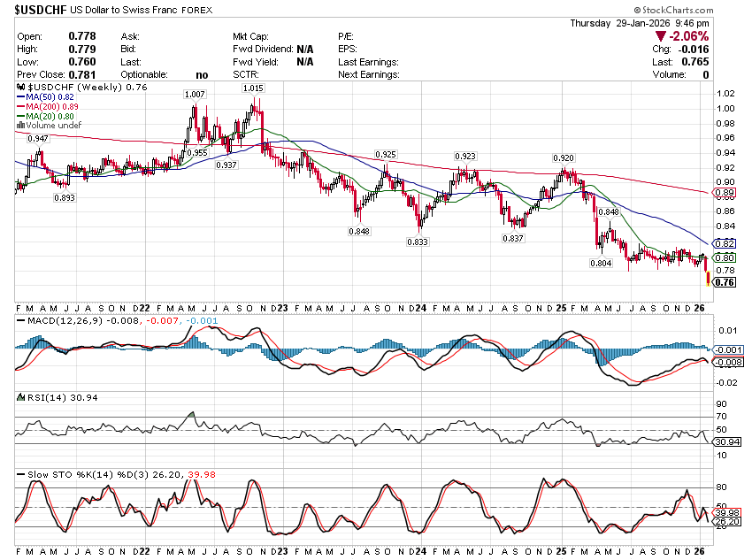Viewport: 752px width, 560px height.
Task: Click the red 0.89 MA(200) axis tag
Action: (x=724, y=192)
